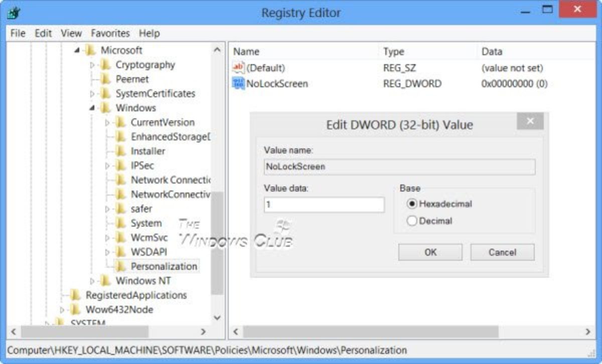The width and height of the screenshot is (602, 364).
Task: Click the Peernet folder icon
Action: point(105,79)
